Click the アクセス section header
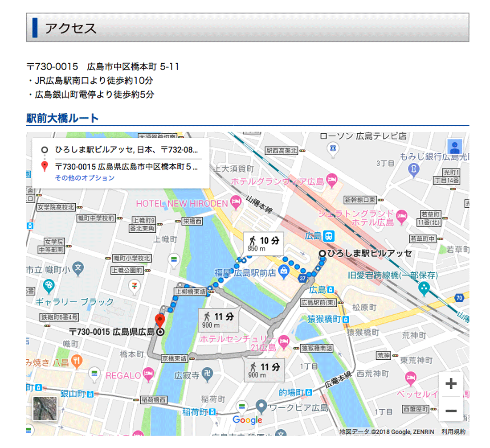Screen dimensions: 490x448 tap(248, 28)
